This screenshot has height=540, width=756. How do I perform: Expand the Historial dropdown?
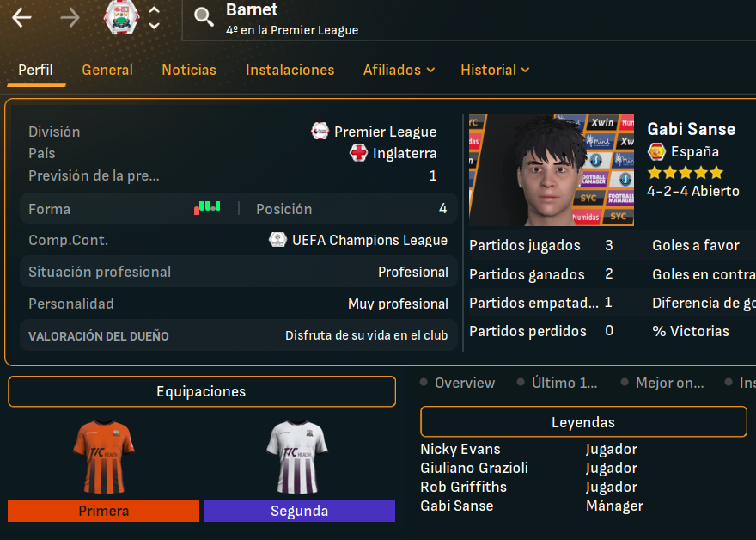pos(495,70)
